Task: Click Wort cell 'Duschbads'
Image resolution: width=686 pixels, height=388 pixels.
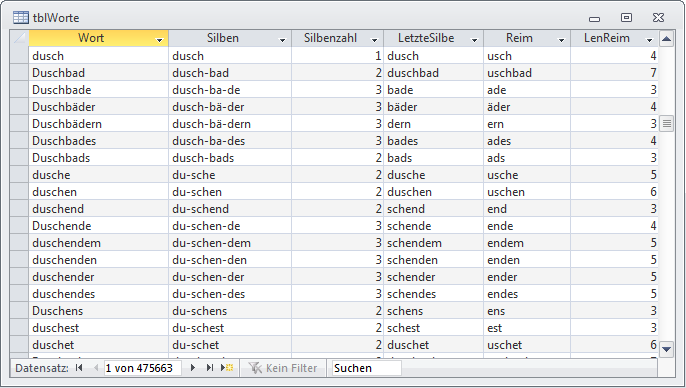Action: [x=98, y=158]
